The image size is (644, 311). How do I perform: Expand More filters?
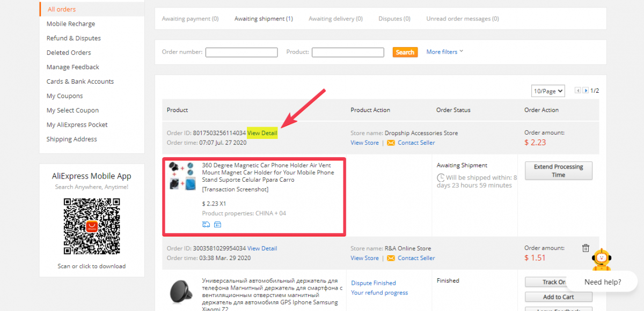click(445, 52)
